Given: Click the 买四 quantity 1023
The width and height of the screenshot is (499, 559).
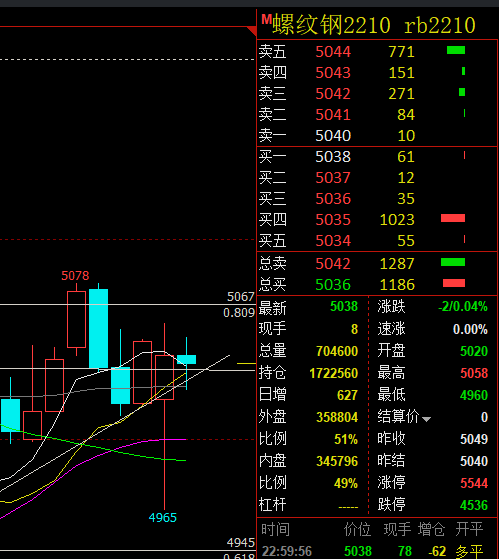Looking at the screenshot, I should (397, 220).
